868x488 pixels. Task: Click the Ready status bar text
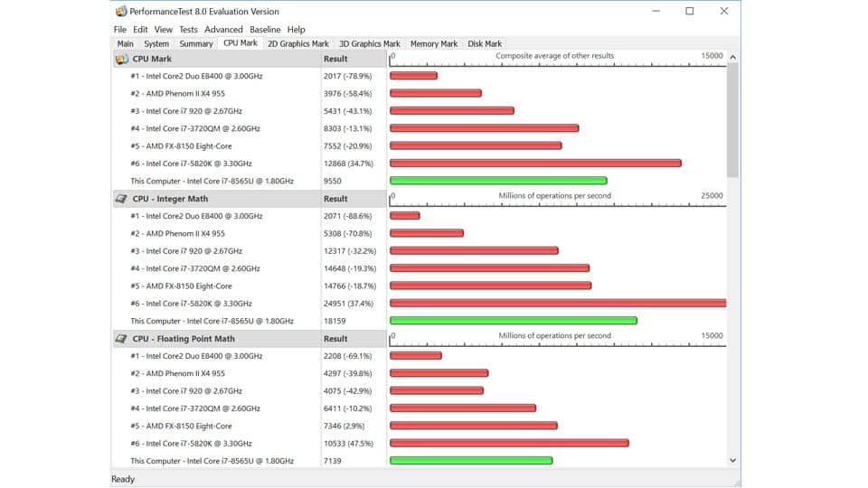pos(123,479)
